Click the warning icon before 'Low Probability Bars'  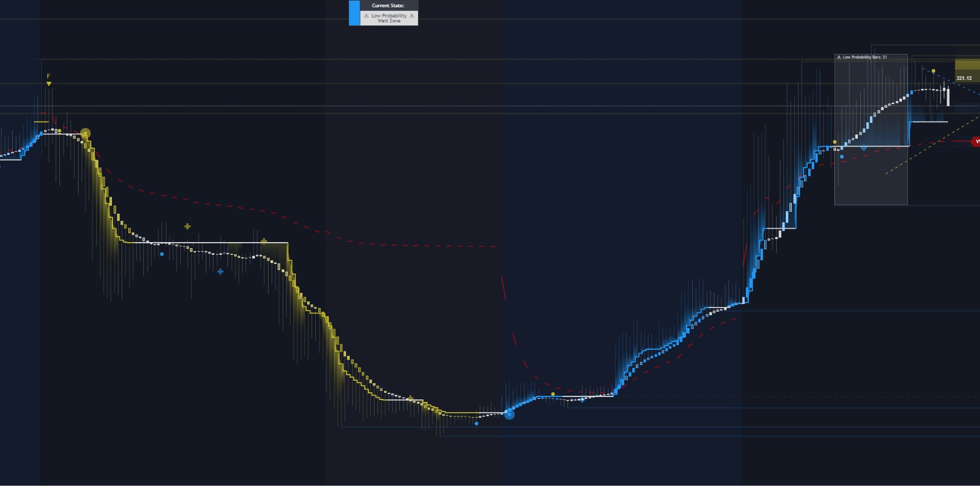pos(838,57)
